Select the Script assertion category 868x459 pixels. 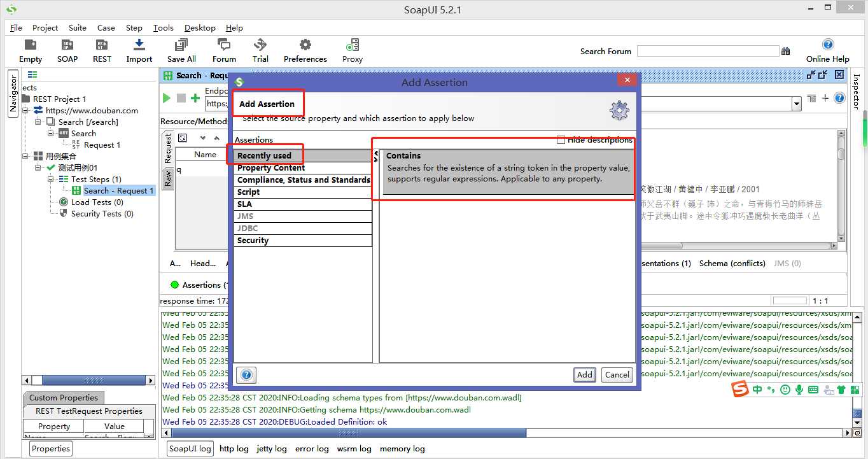(x=303, y=192)
